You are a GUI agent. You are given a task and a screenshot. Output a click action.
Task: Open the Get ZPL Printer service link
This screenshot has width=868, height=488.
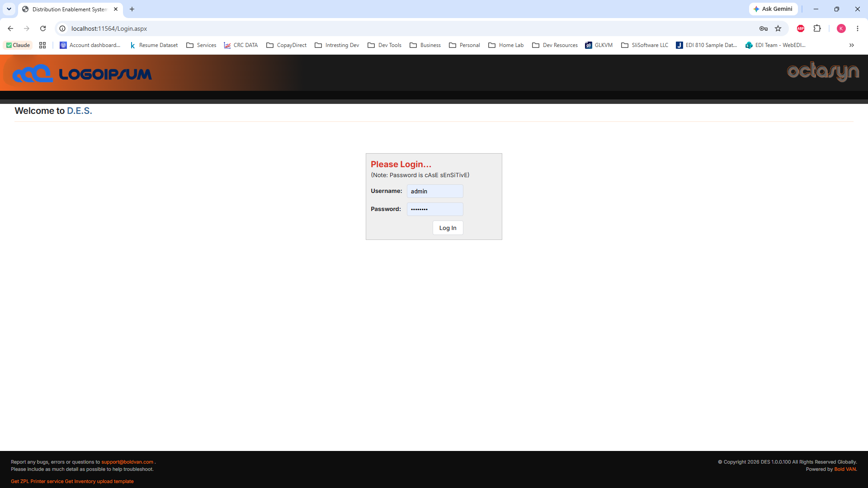[x=37, y=481]
